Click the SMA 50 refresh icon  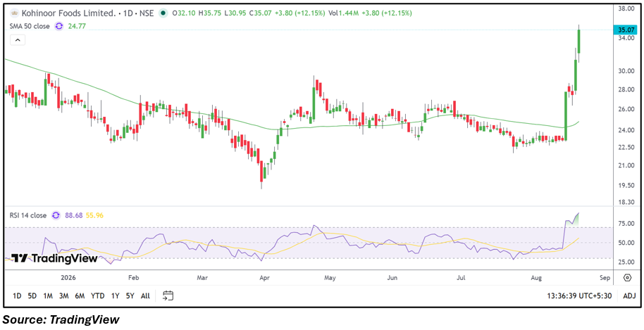(x=59, y=26)
